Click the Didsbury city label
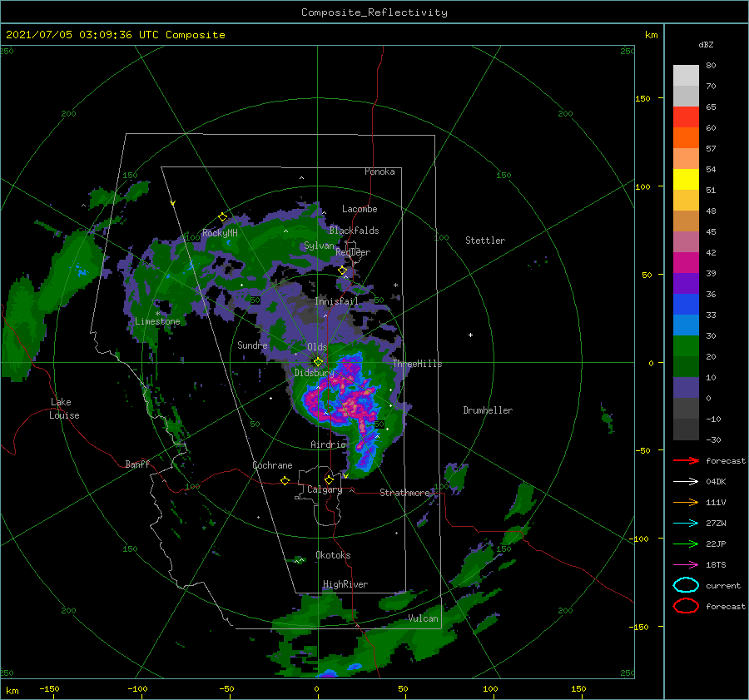749x700 pixels. 314,373
